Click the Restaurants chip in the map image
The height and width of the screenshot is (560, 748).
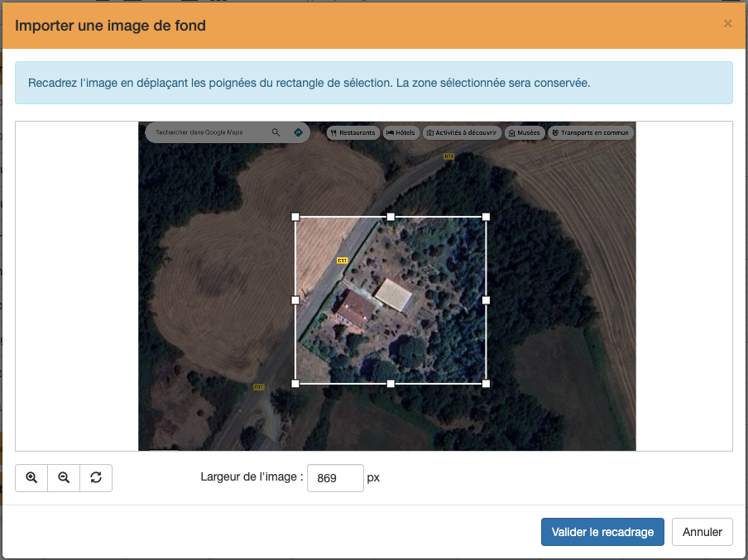[x=352, y=132]
